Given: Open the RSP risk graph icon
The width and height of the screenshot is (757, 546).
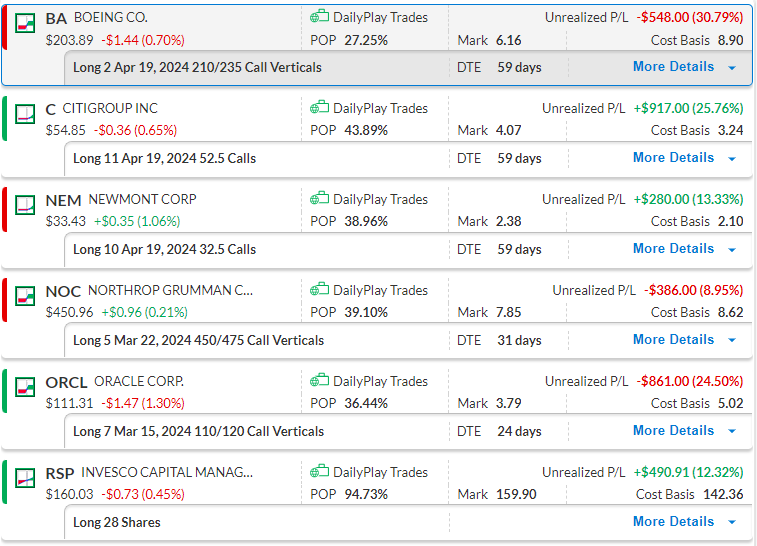Looking at the screenshot, I should pyautogui.click(x=25, y=478).
